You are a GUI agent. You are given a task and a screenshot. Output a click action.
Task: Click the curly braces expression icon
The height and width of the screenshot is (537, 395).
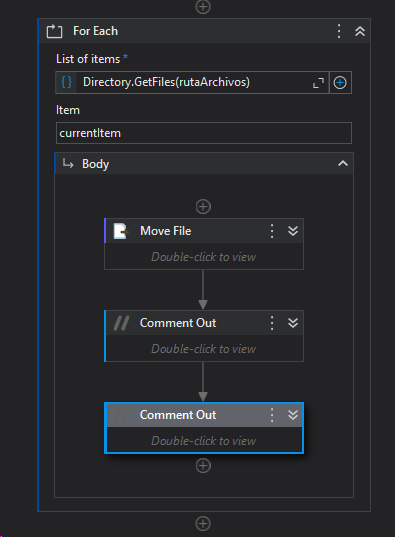[x=66, y=82]
